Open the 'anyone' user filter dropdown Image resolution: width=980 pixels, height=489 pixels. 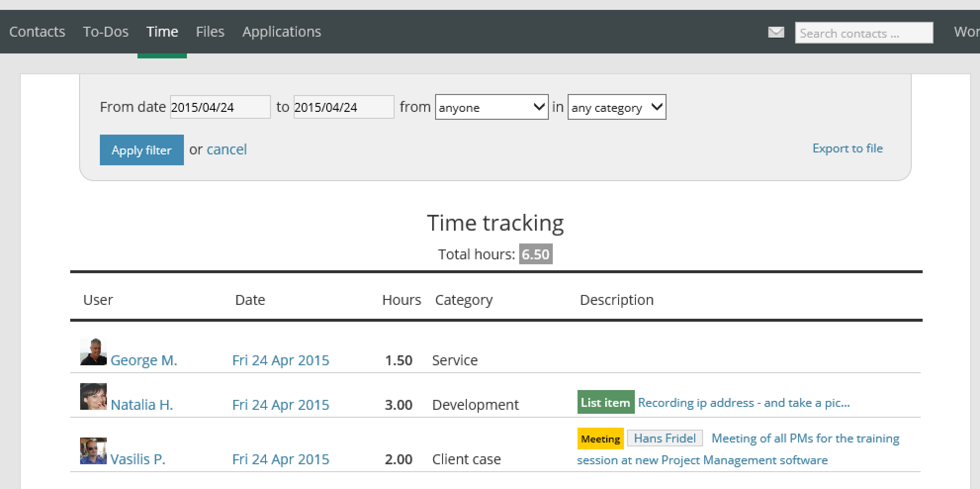tap(491, 107)
